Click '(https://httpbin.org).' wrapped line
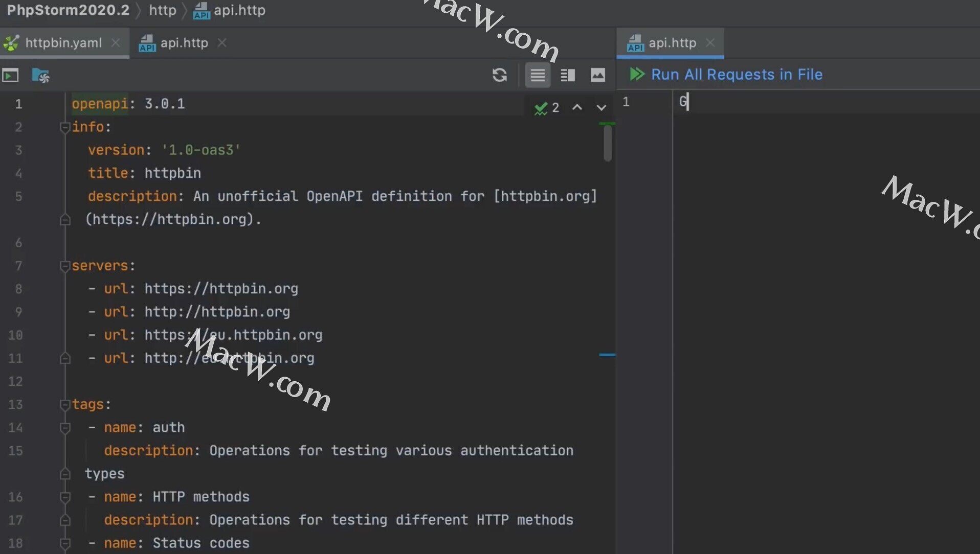The image size is (980, 554). 173,219
